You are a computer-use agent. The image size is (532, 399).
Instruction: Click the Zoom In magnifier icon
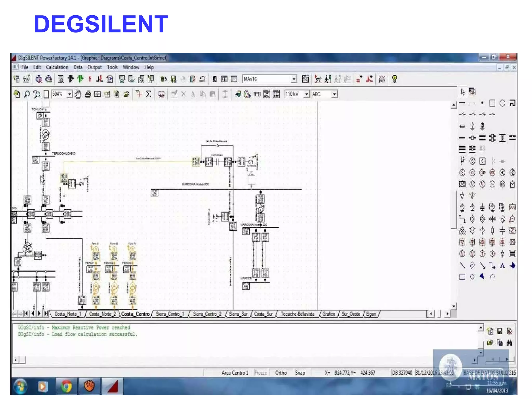pos(27,94)
